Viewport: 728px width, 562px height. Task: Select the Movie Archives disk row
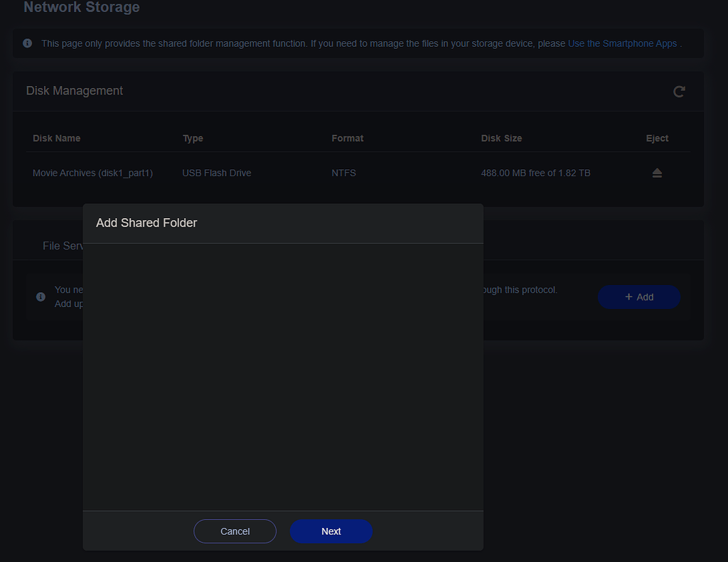tap(92, 173)
